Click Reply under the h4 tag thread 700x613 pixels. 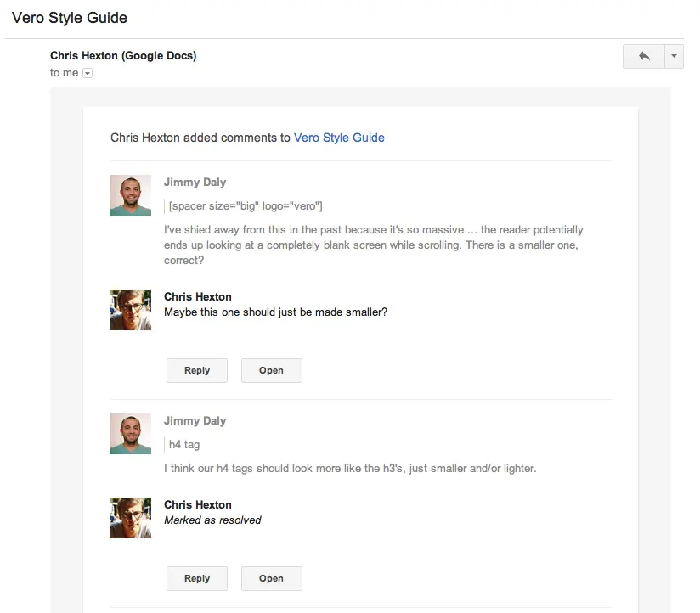tap(196, 578)
